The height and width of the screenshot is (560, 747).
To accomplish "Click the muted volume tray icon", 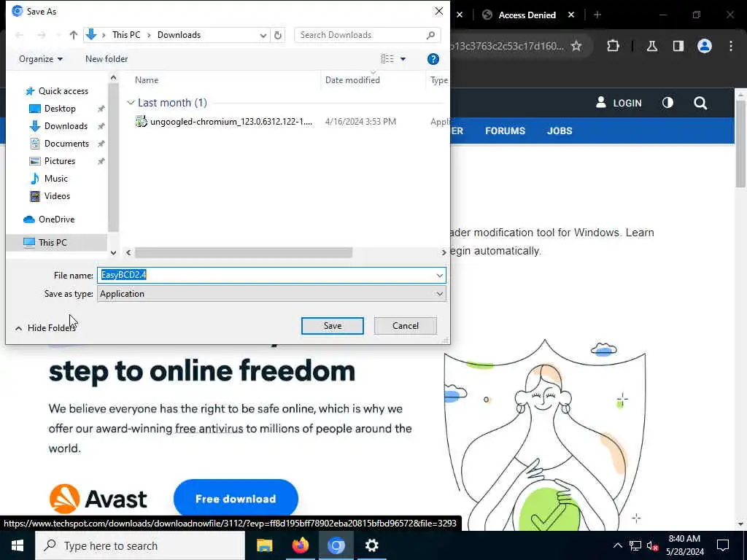I will [x=653, y=545].
